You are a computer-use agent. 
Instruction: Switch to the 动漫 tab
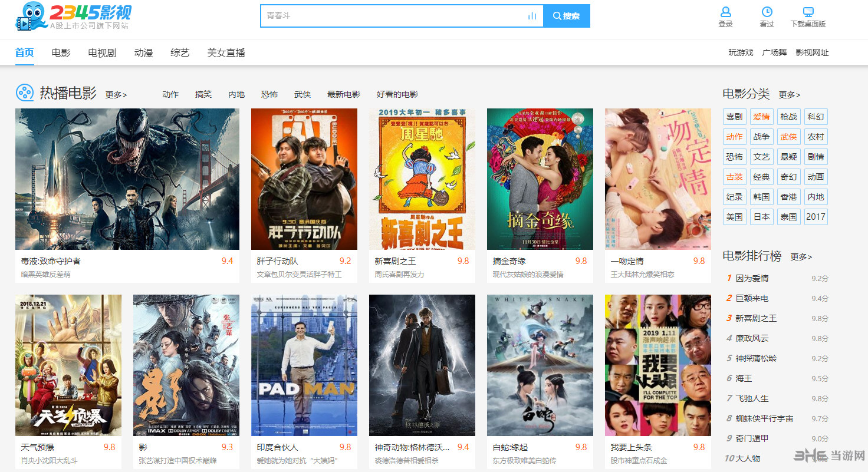(143, 52)
